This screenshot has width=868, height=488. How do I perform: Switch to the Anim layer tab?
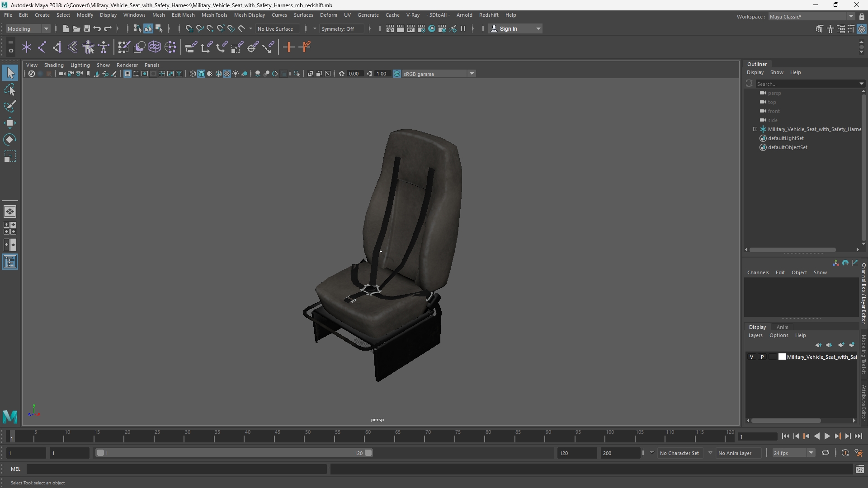[x=782, y=327]
